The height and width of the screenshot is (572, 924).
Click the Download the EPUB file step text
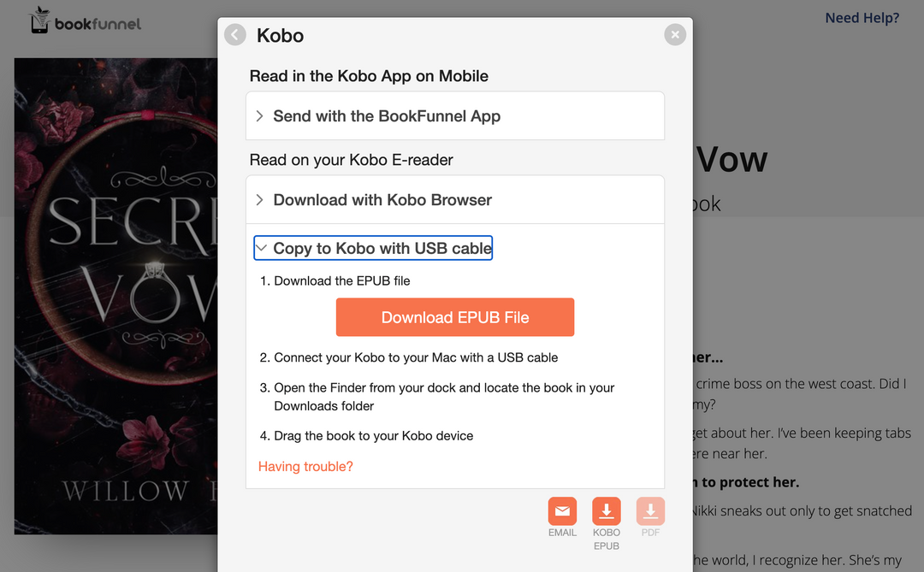342,281
